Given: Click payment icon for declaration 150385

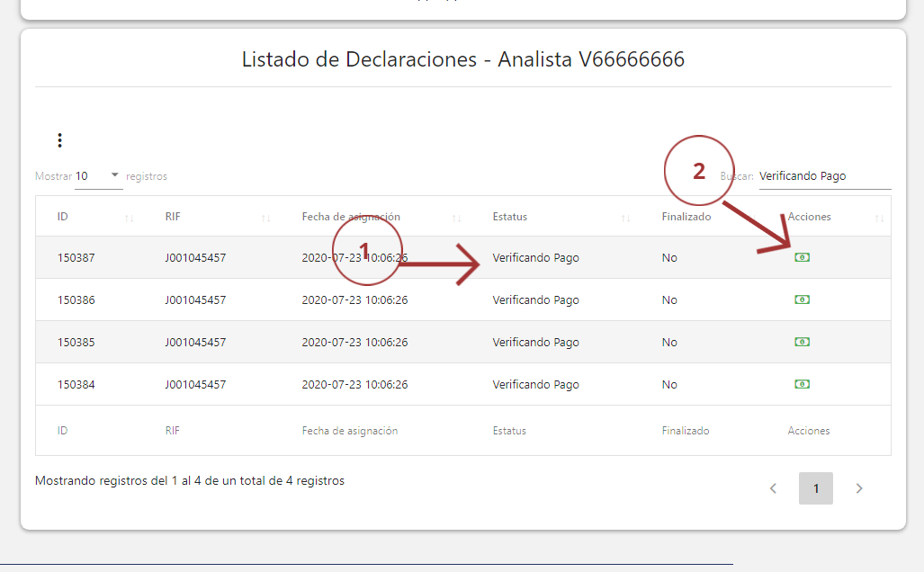Looking at the screenshot, I should pos(802,342).
